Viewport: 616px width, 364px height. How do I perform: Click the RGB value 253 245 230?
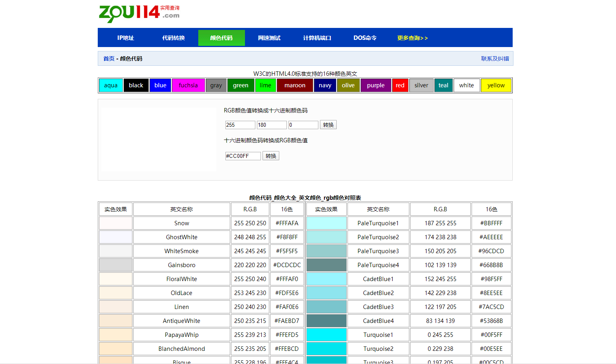point(250,293)
